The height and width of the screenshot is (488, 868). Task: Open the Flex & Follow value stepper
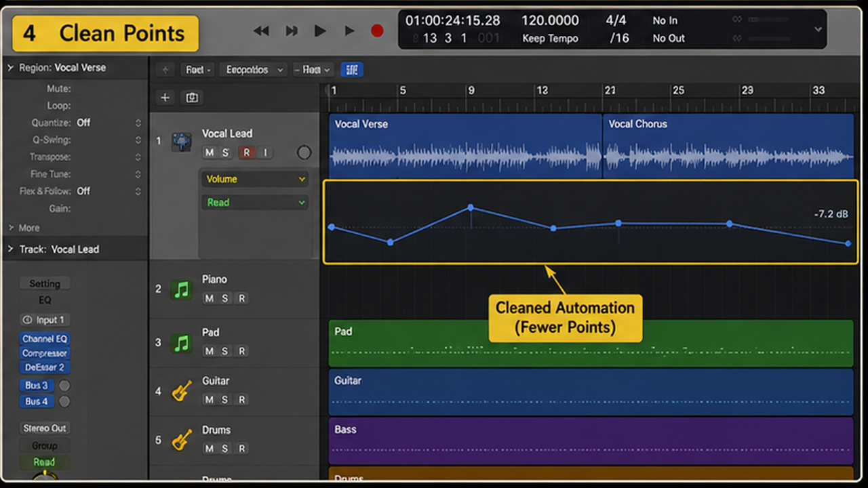tap(138, 191)
